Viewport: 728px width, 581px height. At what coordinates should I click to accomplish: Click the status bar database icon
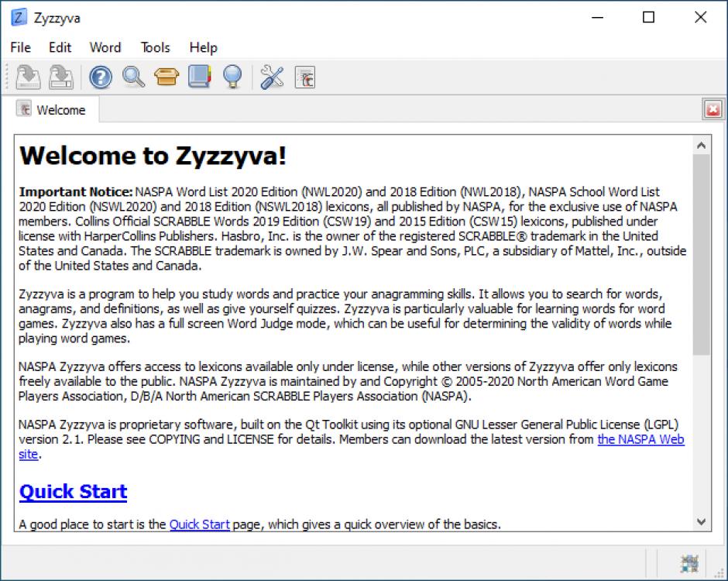point(689,564)
